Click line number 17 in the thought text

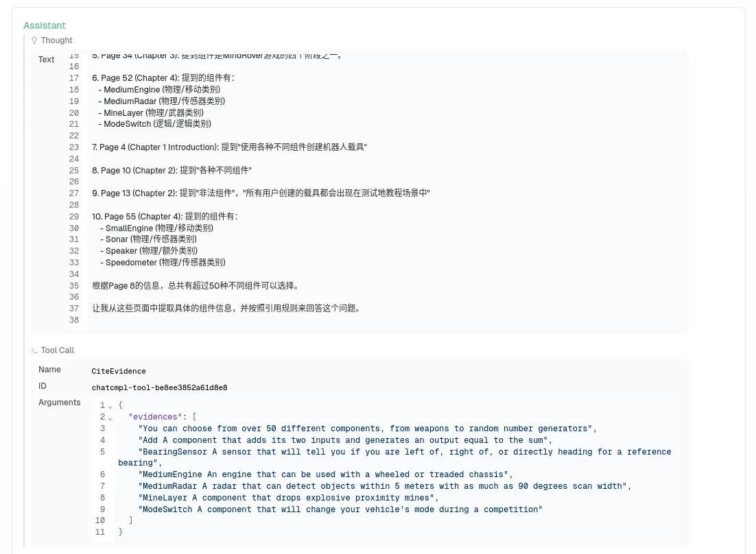(74, 78)
